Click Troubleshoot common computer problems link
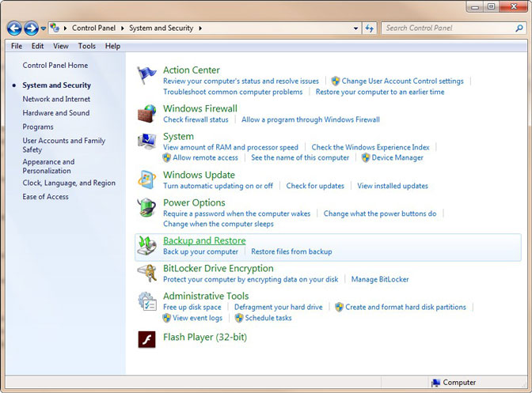 pyautogui.click(x=233, y=93)
